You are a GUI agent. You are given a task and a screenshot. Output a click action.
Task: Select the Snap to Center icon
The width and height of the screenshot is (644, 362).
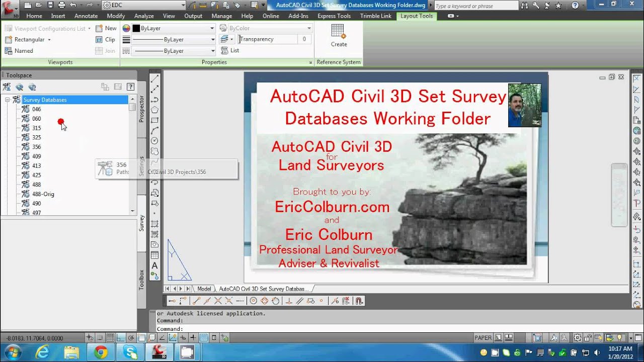(254, 301)
